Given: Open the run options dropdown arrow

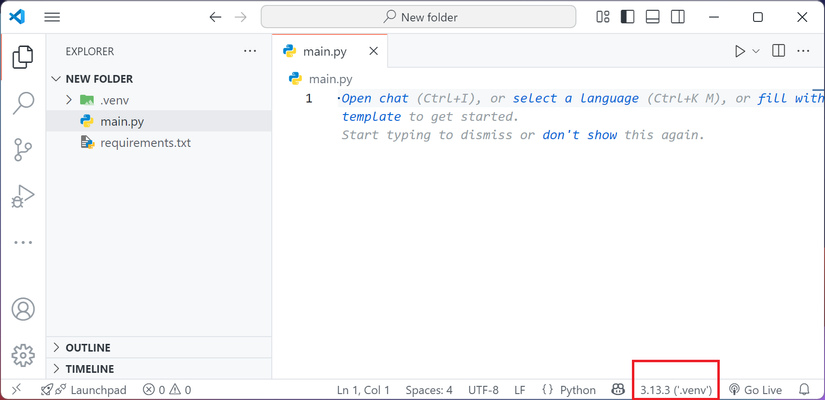Looking at the screenshot, I should click(x=756, y=51).
